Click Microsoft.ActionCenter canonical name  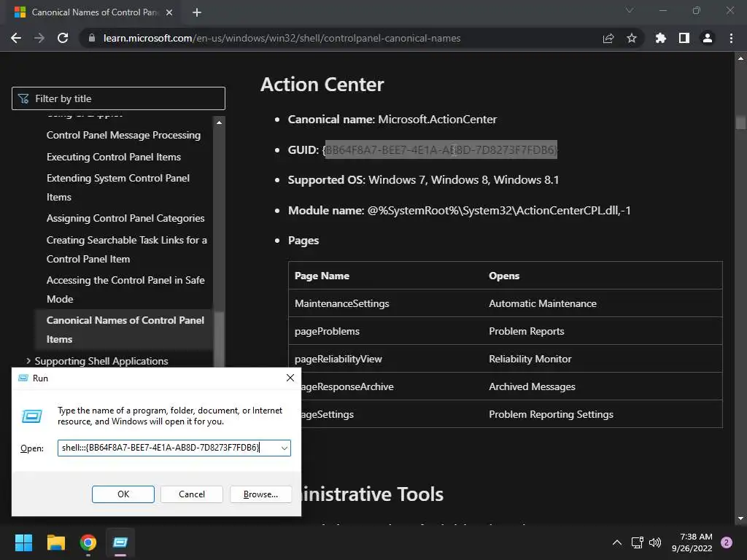(438, 119)
